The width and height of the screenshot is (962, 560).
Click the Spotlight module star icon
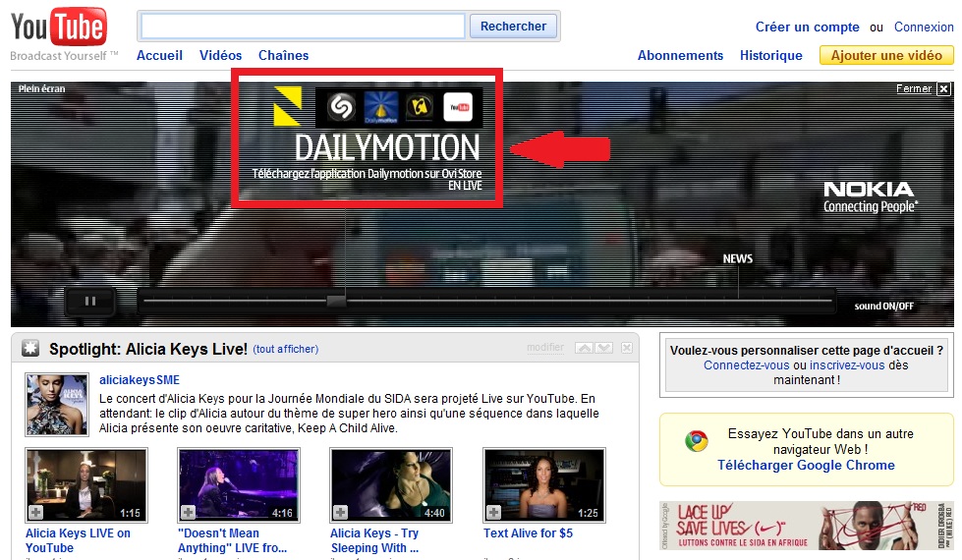pyautogui.click(x=30, y=349)
